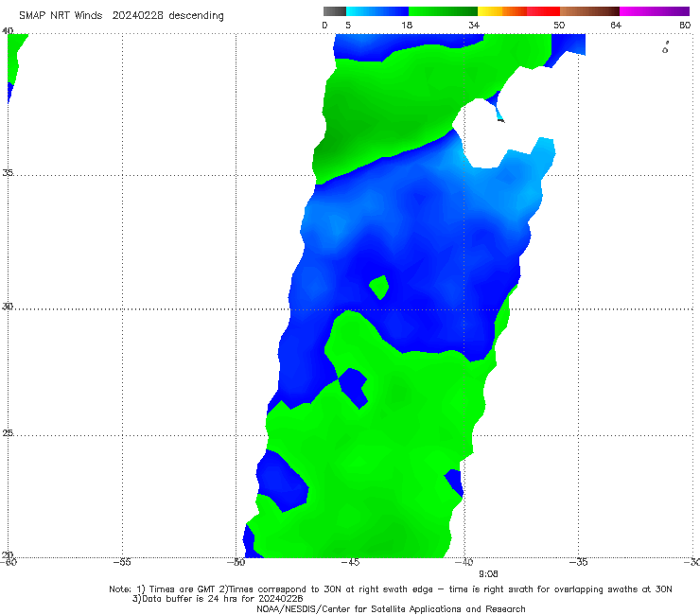Click the small island outline in the upper right

click(665, 48)
